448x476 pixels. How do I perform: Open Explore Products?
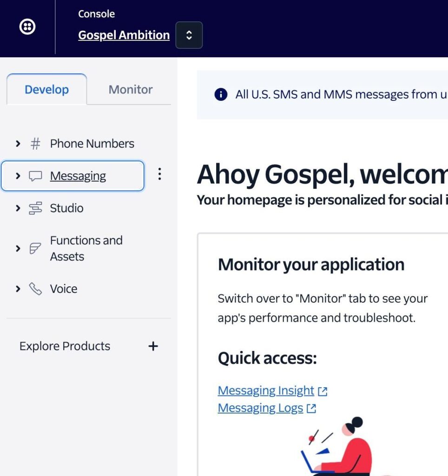coord(65,346)
